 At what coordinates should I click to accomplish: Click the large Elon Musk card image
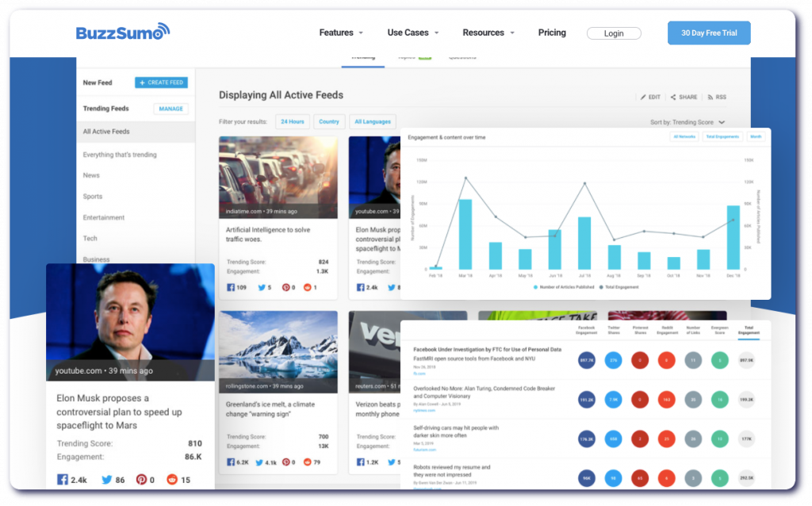[x=131, y=322]
